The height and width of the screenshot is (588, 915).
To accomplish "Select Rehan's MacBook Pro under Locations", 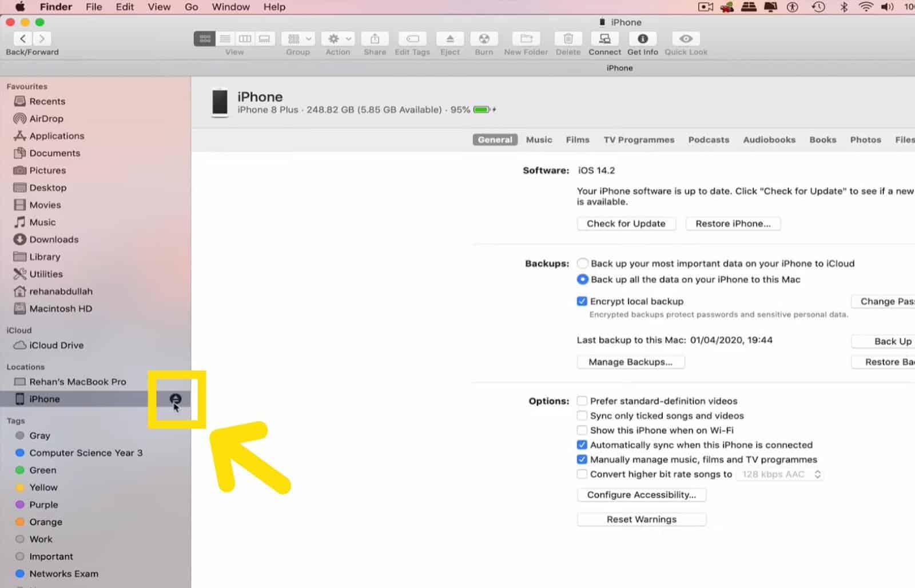I will [x=75, y=381].
